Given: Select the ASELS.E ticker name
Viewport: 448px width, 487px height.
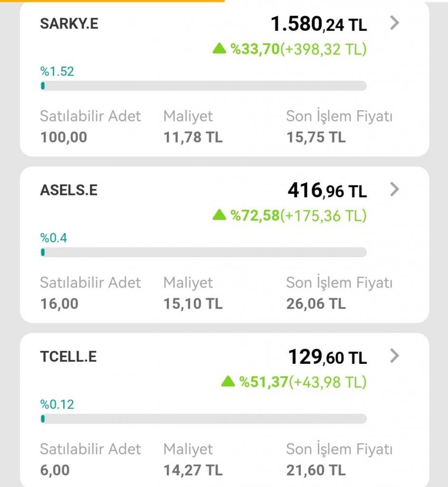Looking at the screenshot, I should click(68, 190).
